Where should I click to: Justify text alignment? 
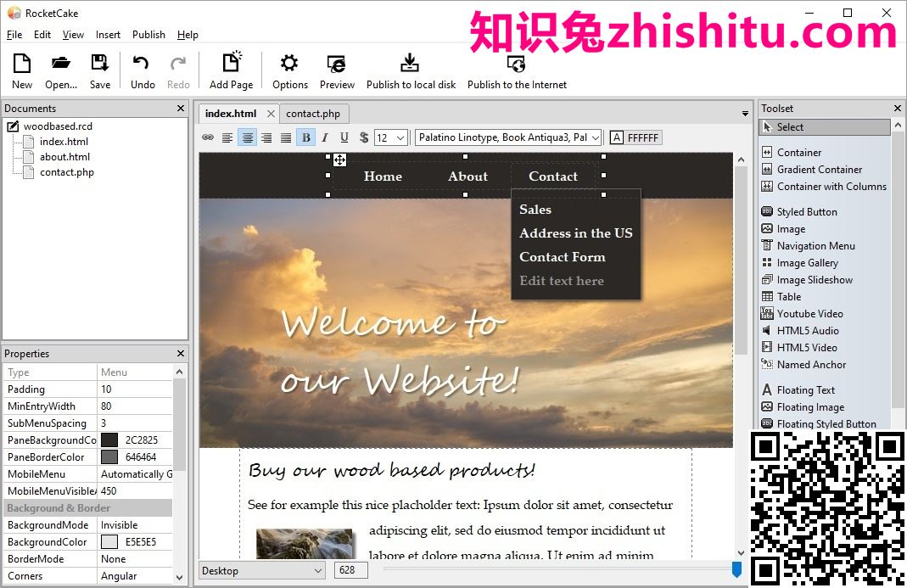coord(286,137)
